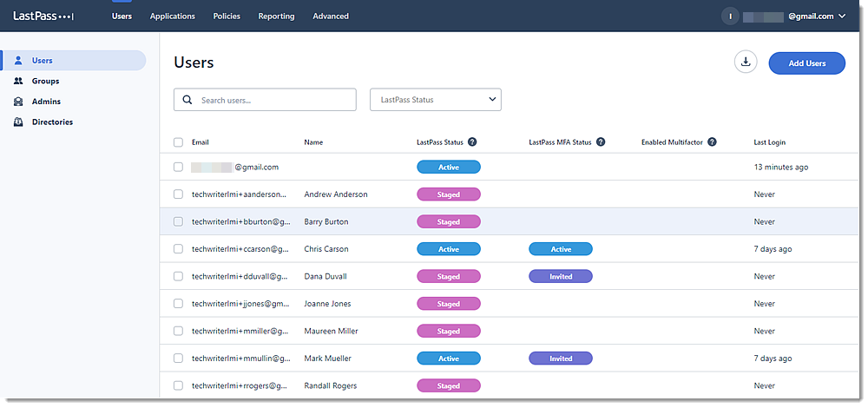Click the name Maureen Miller
The height and width of the screenshot is (408, 868).
pyautogui.click(x=331, y=331)
